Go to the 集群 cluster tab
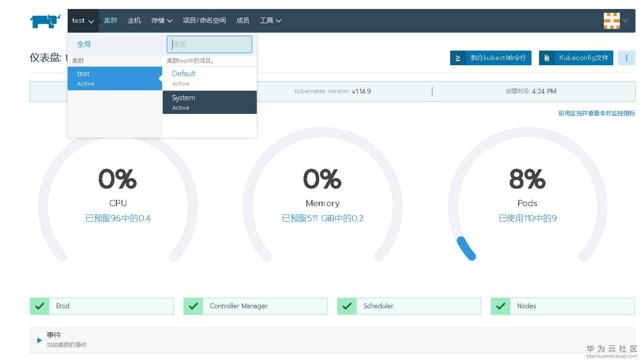644x363 pixels. tap(111, 21)
